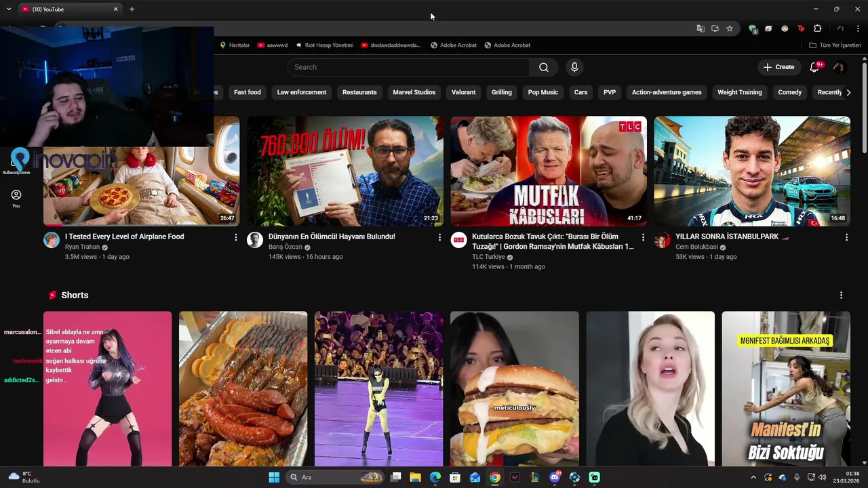Open the 'Riot Hesap Yönetimi' bookmark
868x488 pixels.
point(324,45)
